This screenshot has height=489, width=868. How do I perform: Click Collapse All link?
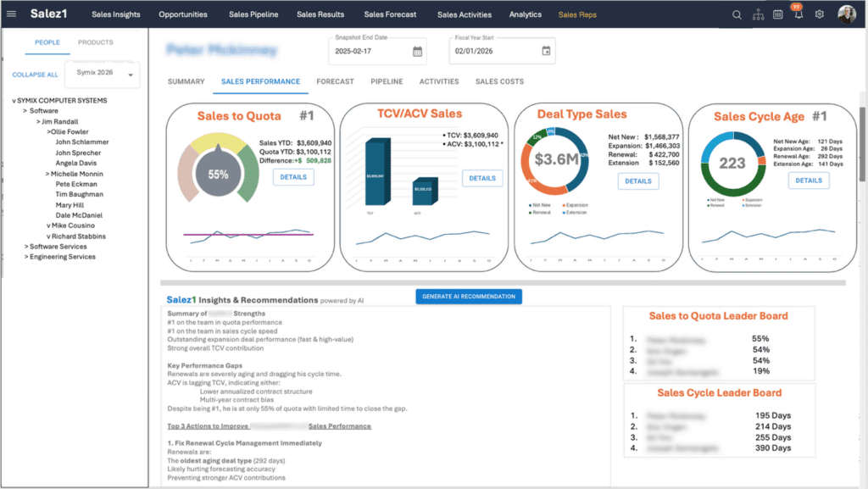pos(35,75)
